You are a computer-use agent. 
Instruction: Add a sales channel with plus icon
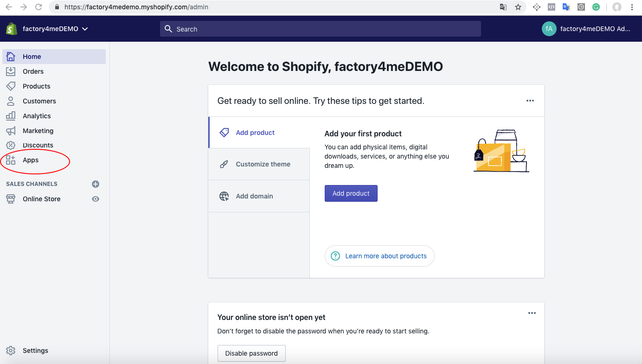96,184
